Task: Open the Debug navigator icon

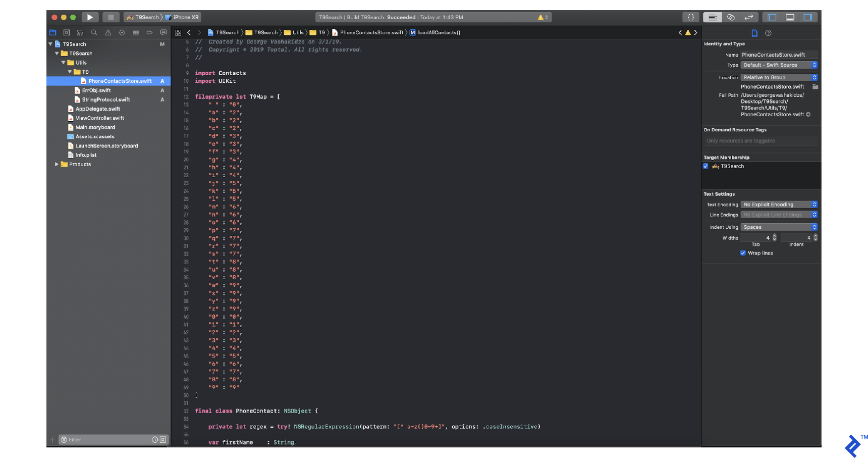Action: (x=136, y=32)
